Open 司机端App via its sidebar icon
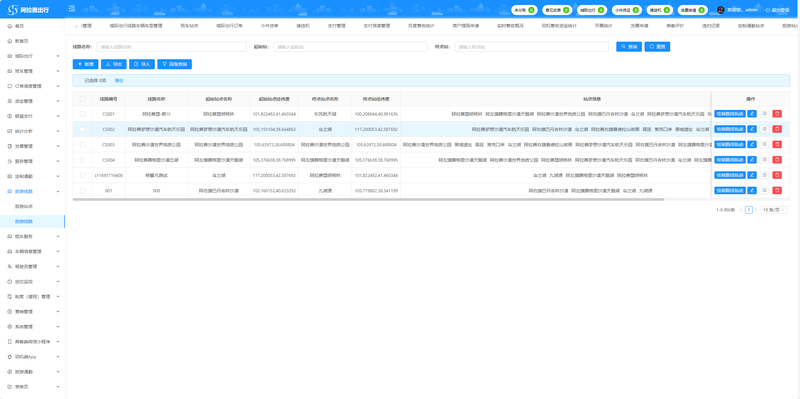 (10, 357)
